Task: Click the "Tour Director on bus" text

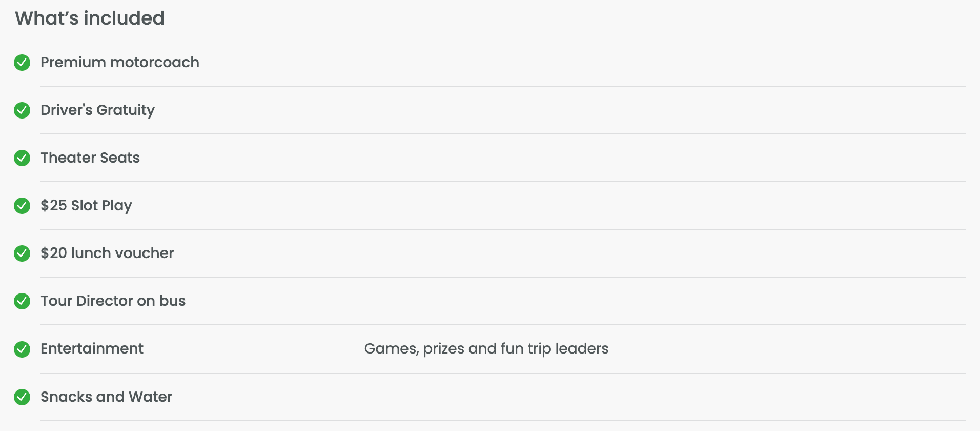Action: click(x=113, y=301)
